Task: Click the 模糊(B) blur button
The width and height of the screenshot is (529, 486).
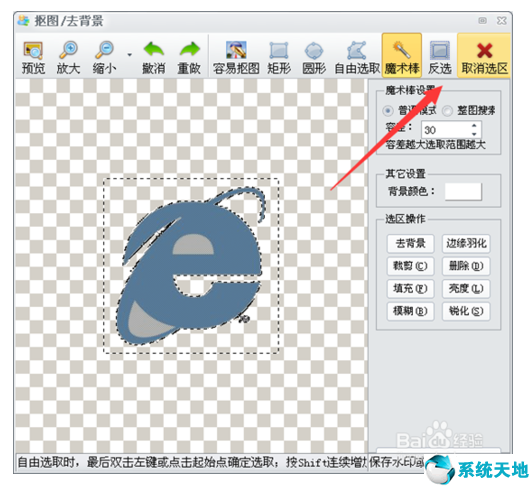Action: pyautogui.click(x=410, y=311)
